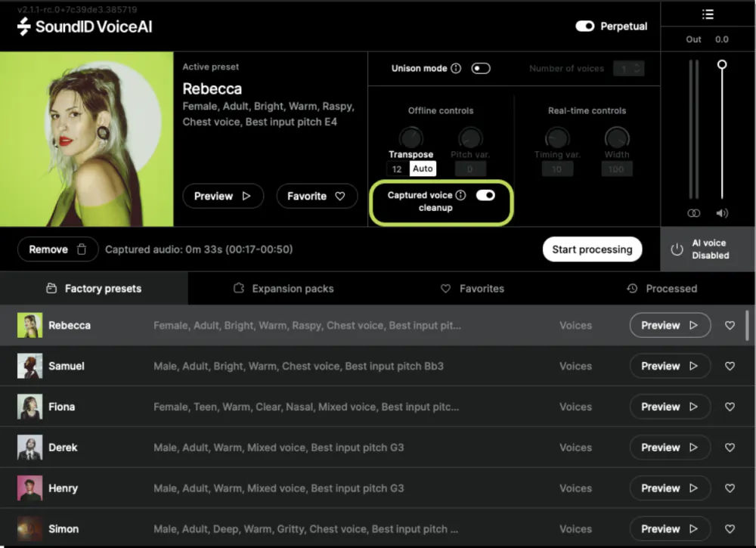Screen dimensions: 756x548
Task: Favorite Derek using the row heart icon
Action: [730, 447]
